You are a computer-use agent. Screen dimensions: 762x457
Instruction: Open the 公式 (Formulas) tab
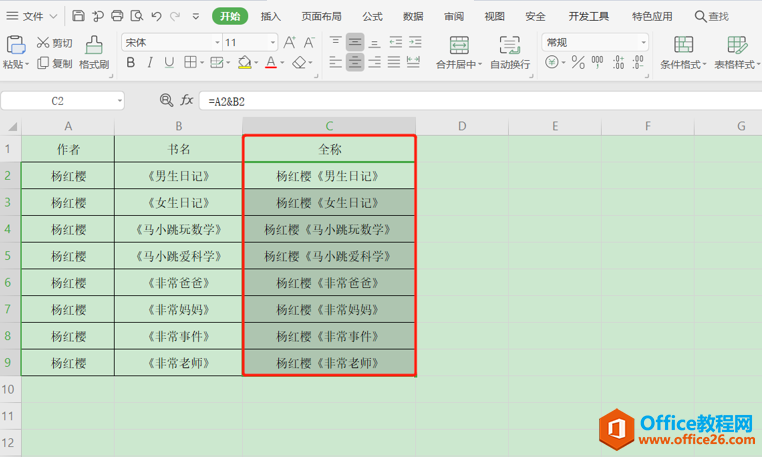(x=372, y=17)
